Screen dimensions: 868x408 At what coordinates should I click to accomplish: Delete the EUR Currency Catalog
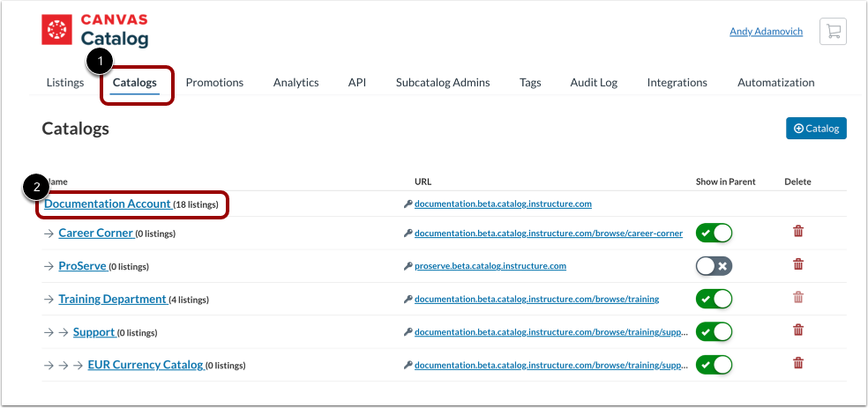click(797, 363)
